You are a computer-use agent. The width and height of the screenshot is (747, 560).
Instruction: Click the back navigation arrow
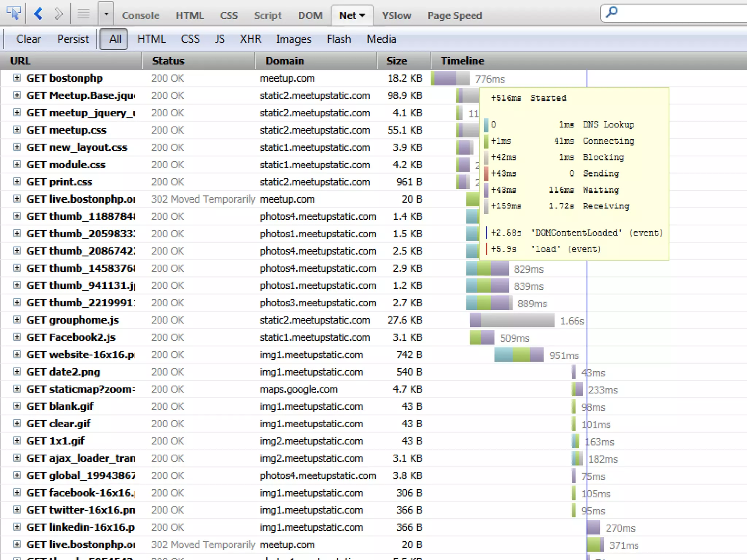pos(38,14)
